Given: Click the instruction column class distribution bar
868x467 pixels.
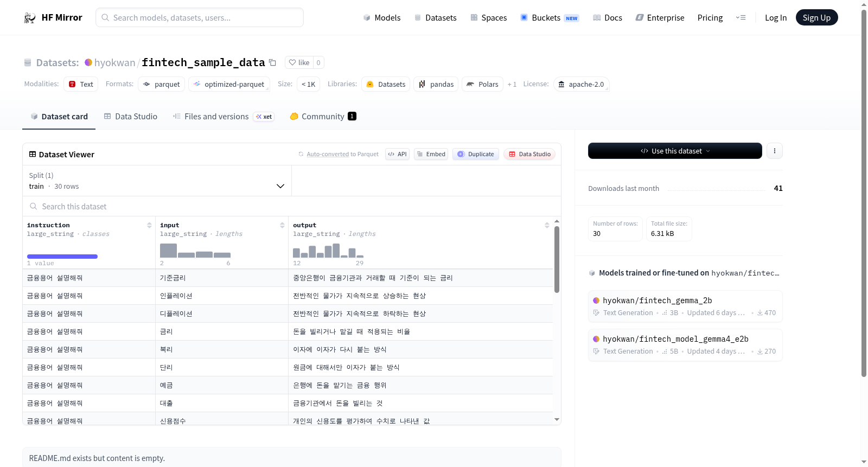Looking at the screenshot, I should point(62,257).
